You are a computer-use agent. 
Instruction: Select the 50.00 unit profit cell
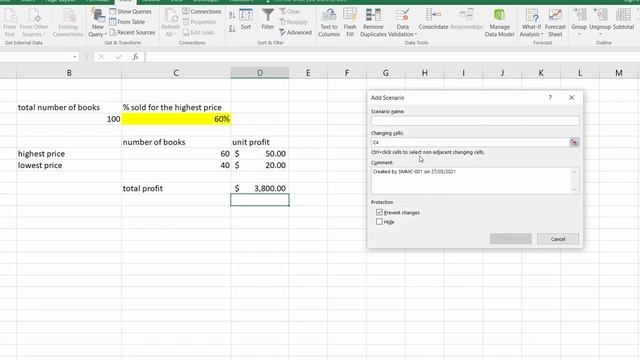[x=260, y=154]
